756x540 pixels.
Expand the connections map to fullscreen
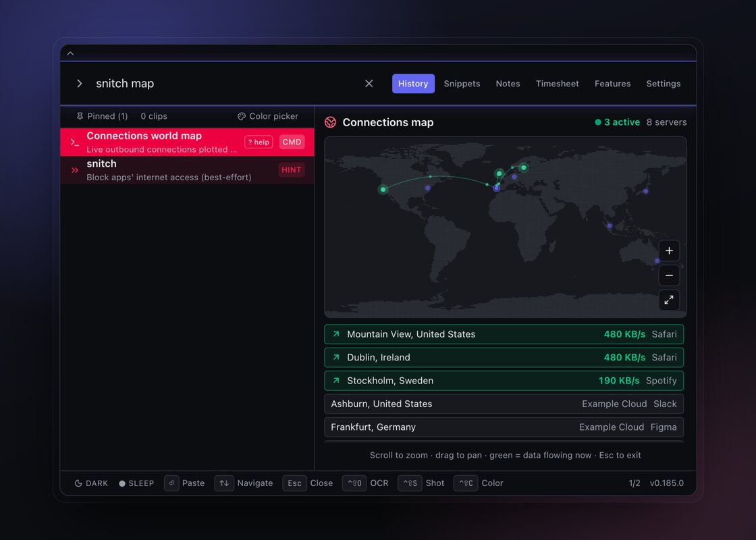click(x=669, y=300)
